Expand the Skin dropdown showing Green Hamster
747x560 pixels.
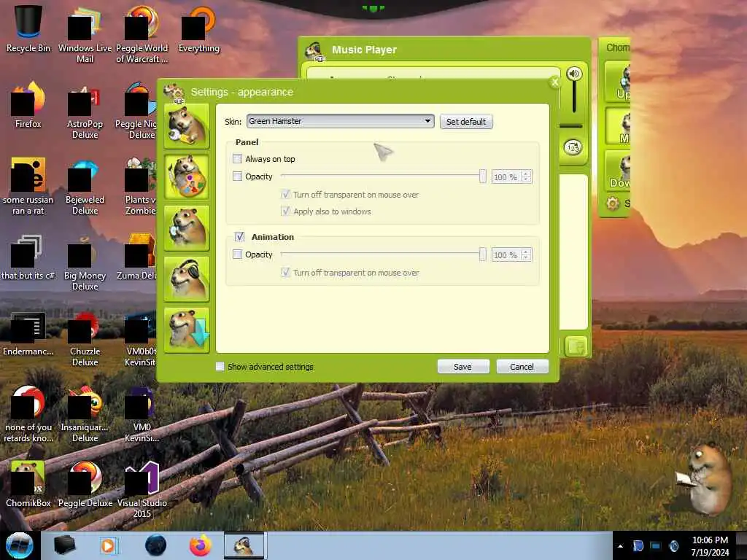click(x=340, y=121)
